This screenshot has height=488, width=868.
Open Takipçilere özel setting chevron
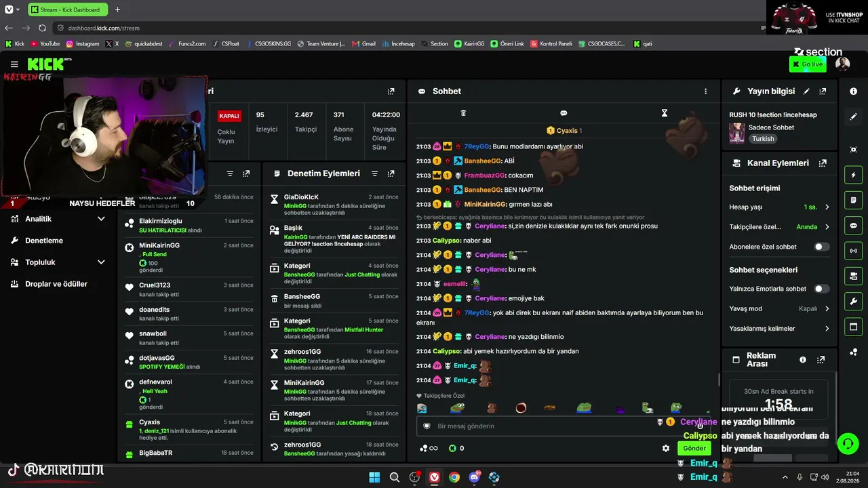click(827, 227)
